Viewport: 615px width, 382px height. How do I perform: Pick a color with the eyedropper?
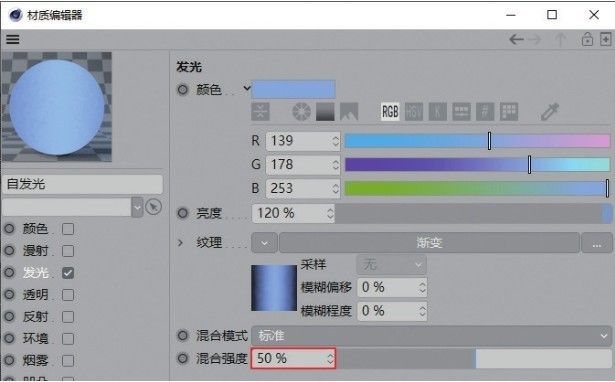tap(549, 112)
